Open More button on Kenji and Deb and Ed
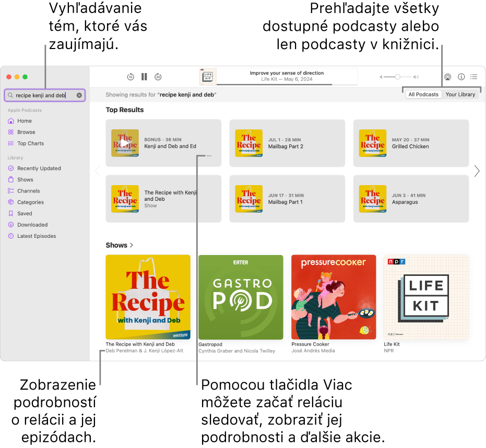Screen dimensions: 486x448 (x=209, y=156)
